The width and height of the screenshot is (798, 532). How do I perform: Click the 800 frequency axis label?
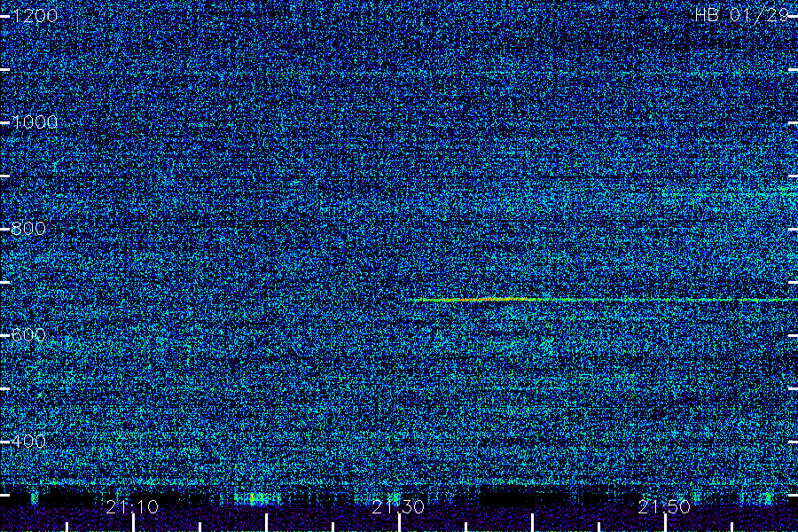tap(28, 229)
